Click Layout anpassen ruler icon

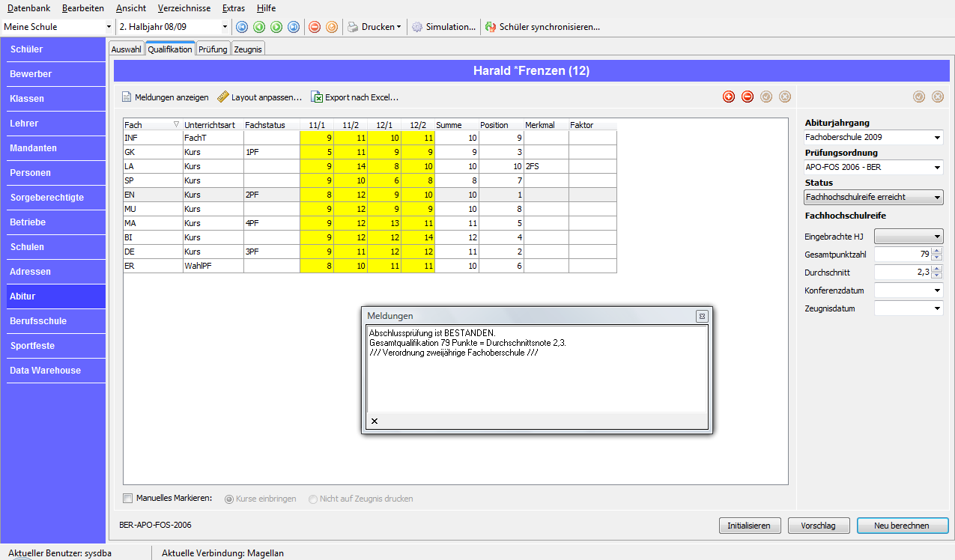point(223,97)
